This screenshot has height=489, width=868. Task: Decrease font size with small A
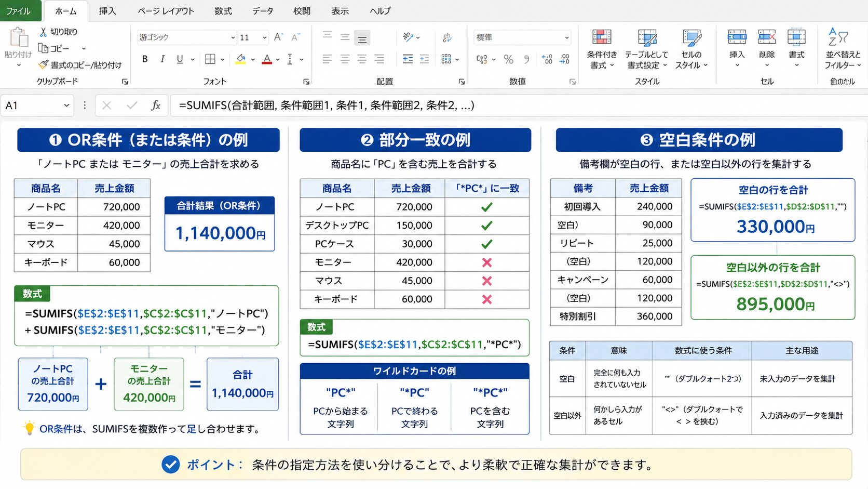tap(295, 37)
